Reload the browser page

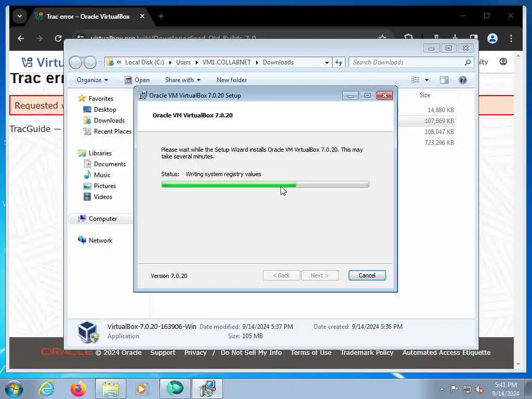pos(58,38)
